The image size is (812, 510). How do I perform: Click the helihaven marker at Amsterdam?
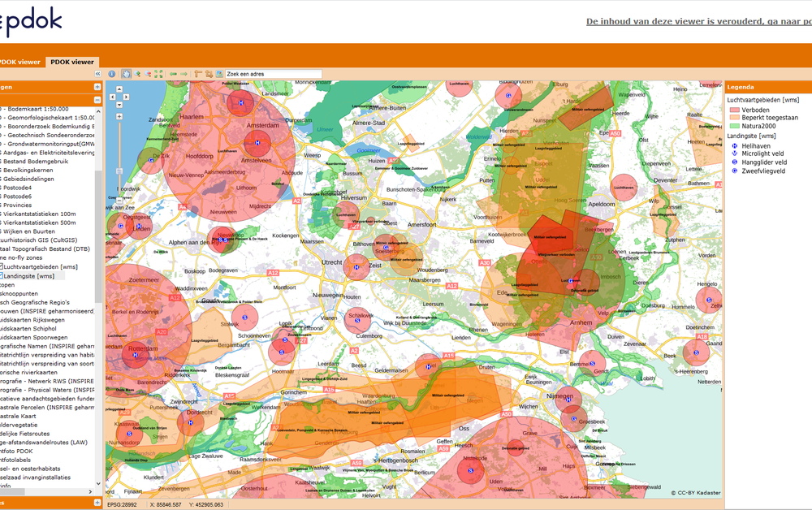[257, 142]
